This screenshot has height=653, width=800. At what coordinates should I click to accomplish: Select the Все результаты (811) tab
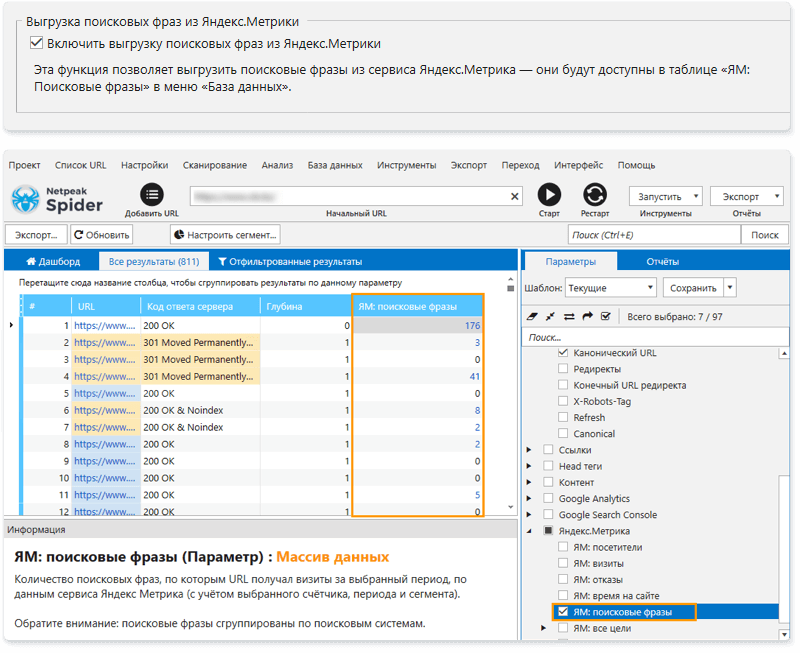[154, 261]
